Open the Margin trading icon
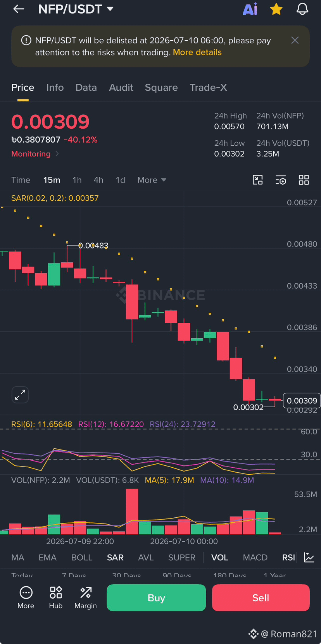This screenshot has height=644, width=321. [86, 598]
